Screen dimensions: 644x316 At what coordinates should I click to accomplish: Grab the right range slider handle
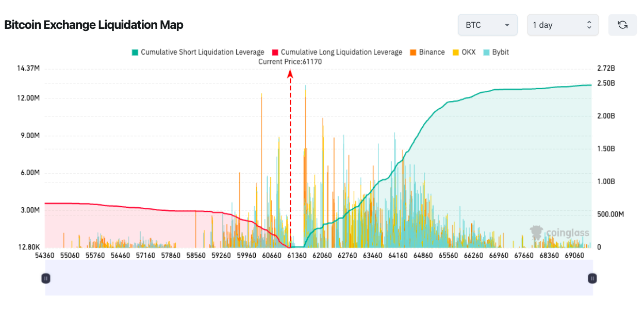[x=592, y=278]
